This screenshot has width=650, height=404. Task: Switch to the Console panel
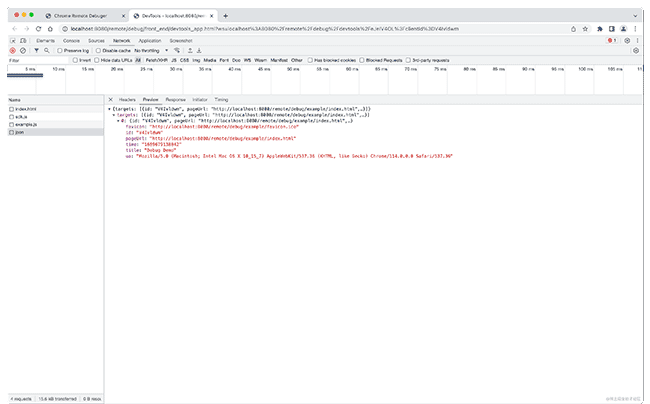click(x=71, y=41)
